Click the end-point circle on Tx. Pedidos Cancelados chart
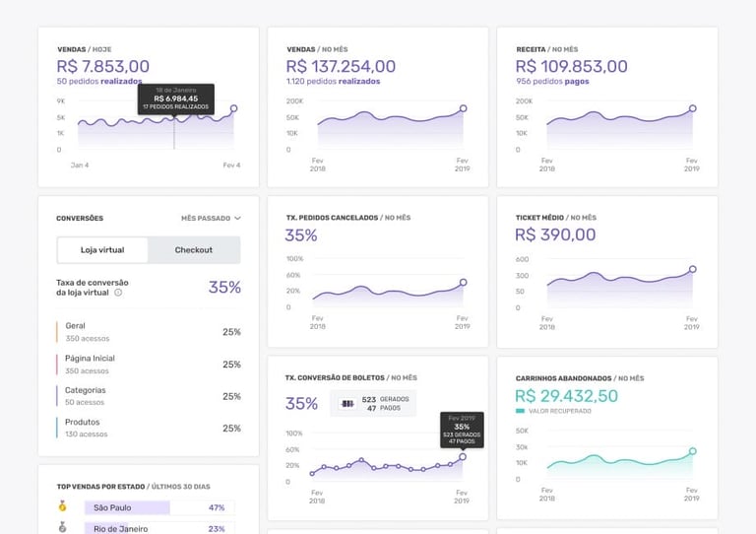 (463, 283)
